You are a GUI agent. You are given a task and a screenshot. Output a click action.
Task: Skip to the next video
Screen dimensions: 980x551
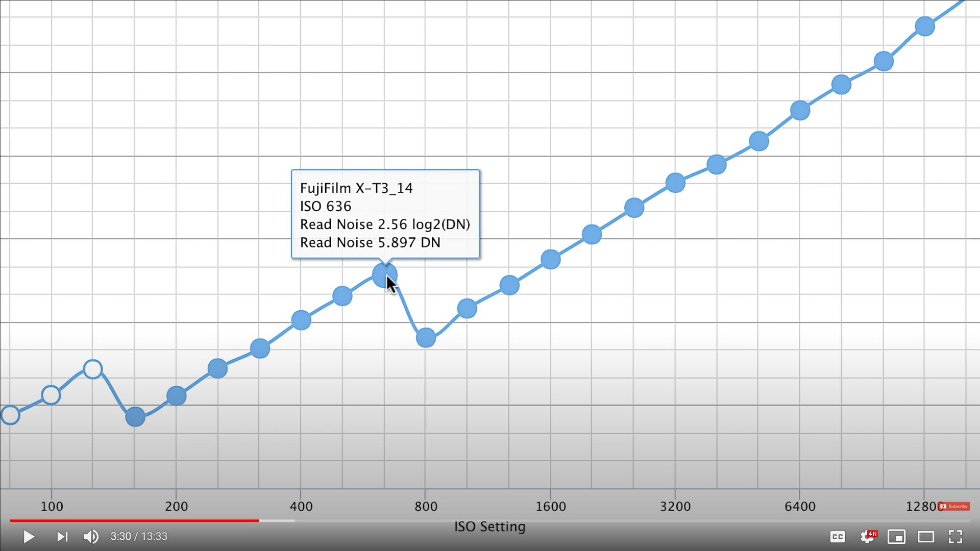(x=62, y=536)
